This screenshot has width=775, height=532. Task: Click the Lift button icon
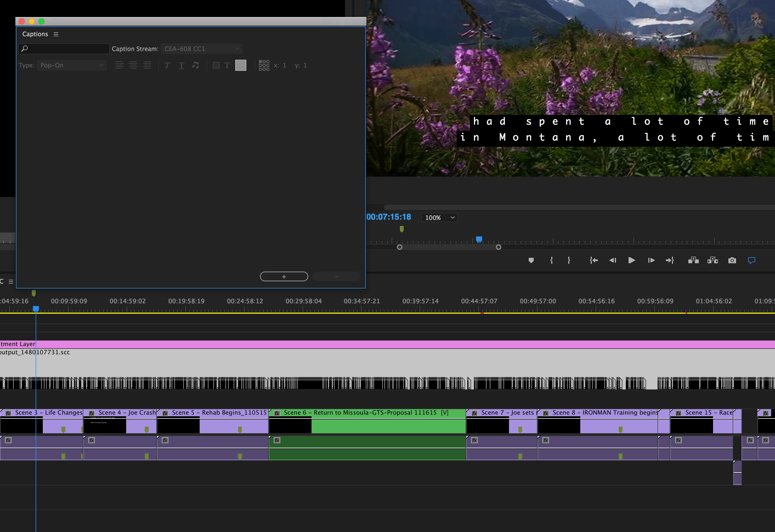(x=693, y=261)
